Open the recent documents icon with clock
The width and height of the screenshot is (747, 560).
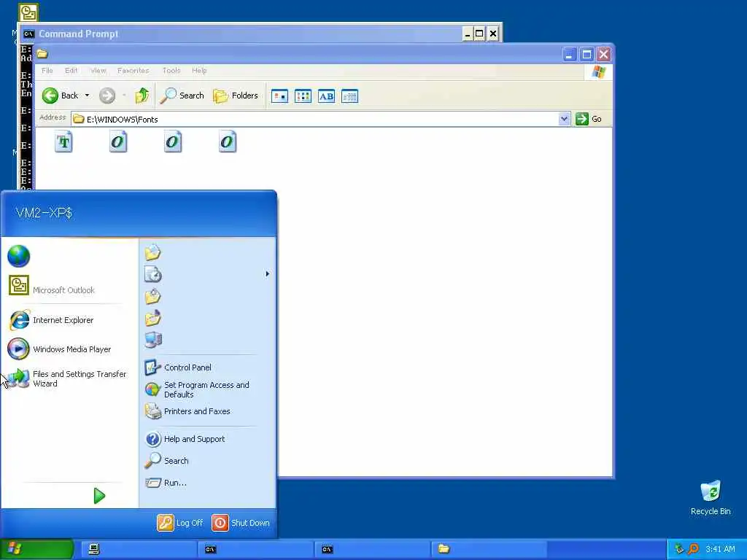153,274
